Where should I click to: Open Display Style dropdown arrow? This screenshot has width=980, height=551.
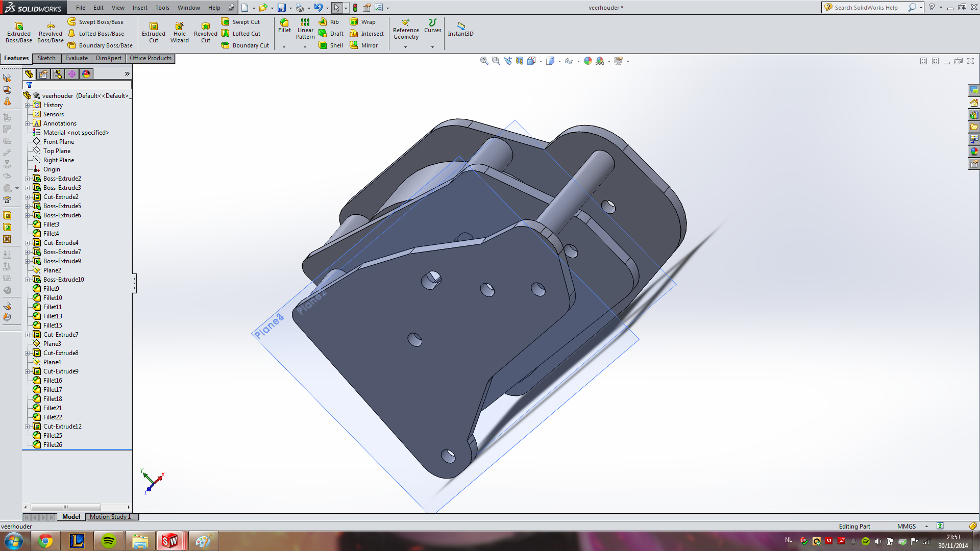[559, 61]
